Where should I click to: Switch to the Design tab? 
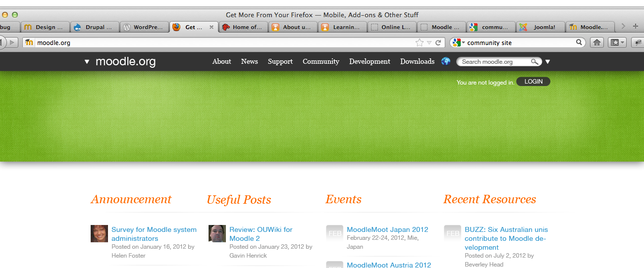pyautogui.click(x=45, y=27)
